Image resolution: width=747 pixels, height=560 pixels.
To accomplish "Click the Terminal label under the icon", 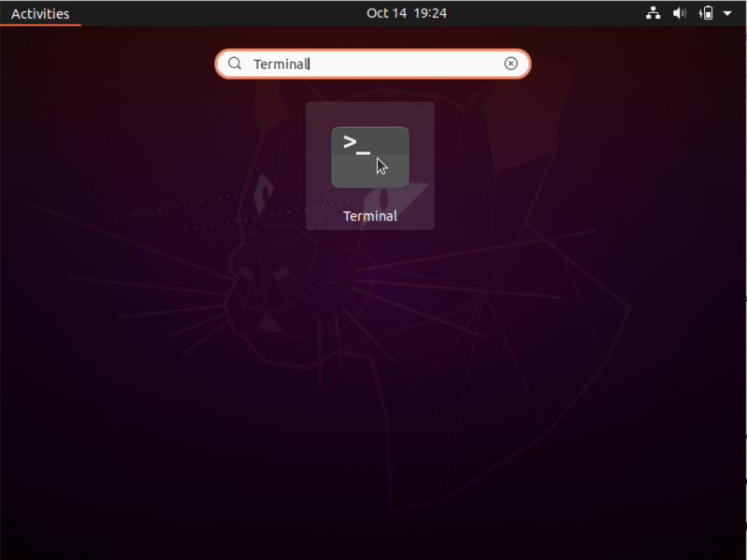I will click(x=370, y=216).
